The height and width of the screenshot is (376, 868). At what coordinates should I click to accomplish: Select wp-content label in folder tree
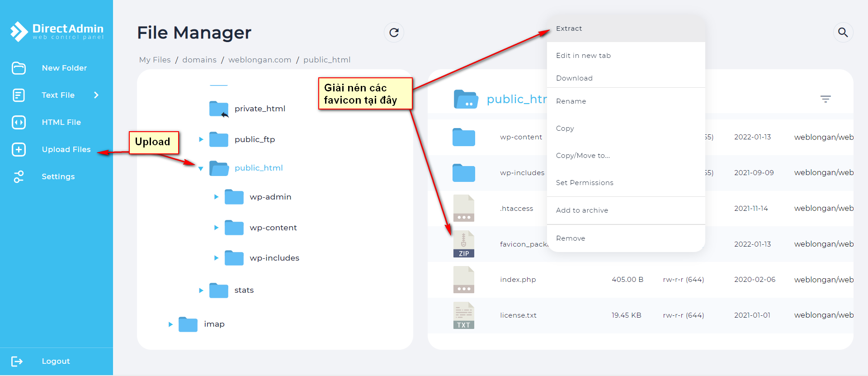click(x=273, y=228)
